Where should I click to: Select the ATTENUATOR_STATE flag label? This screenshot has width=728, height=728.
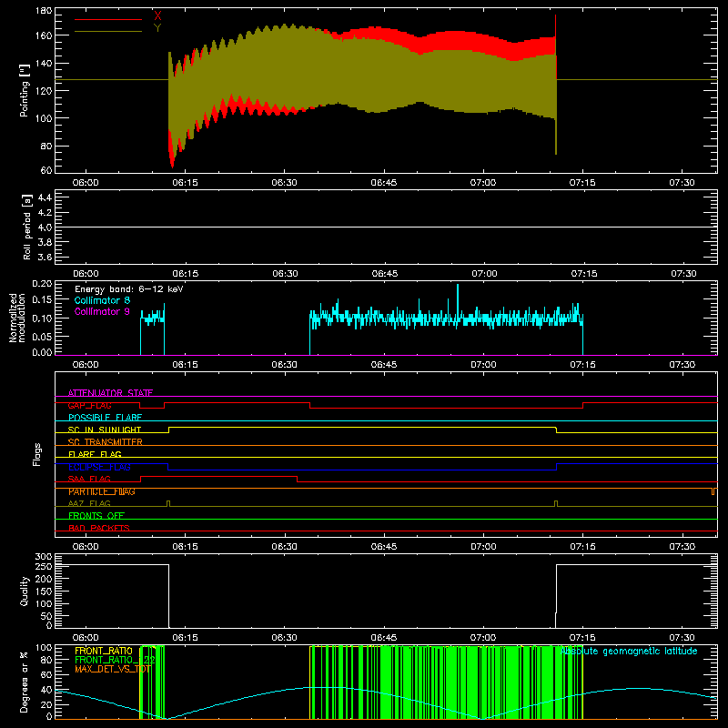point(110,393)
